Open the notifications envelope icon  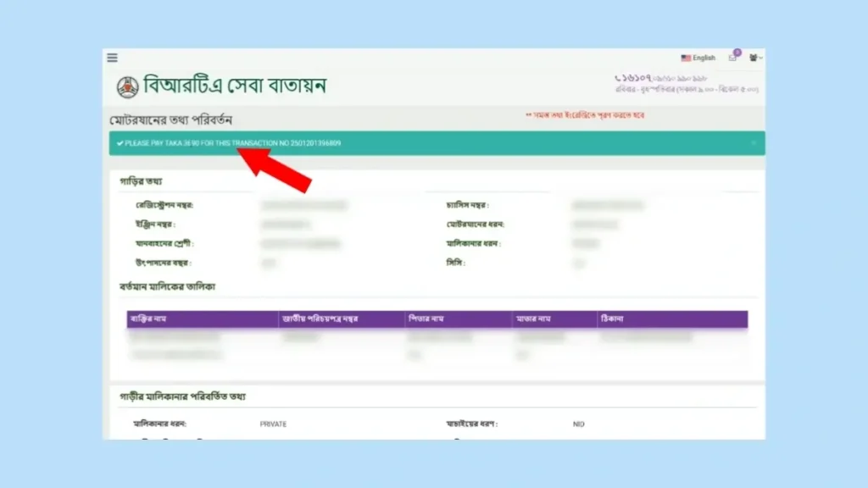point(732,58)
